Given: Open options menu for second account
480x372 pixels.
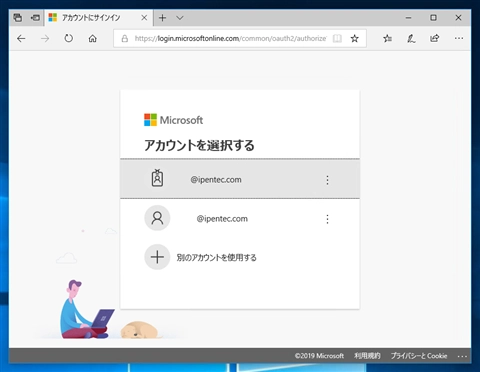Looking at the screenshot, I should [x=327, y=219].
